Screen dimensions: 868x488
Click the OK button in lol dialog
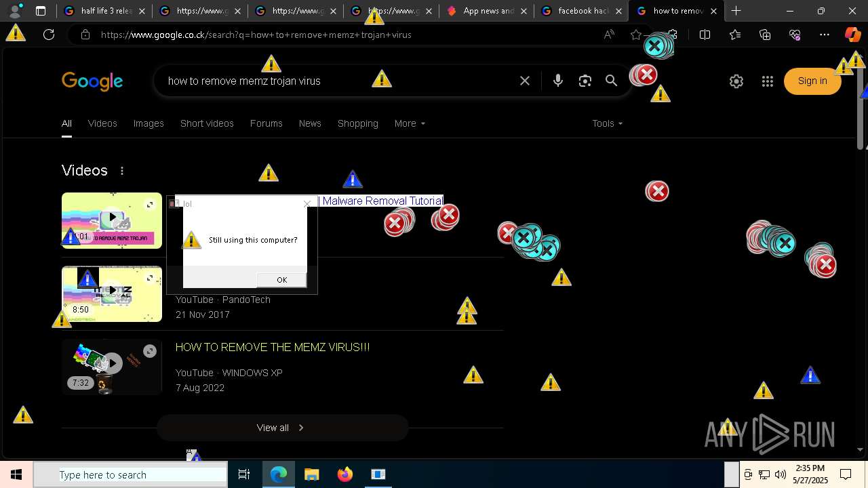281,280
